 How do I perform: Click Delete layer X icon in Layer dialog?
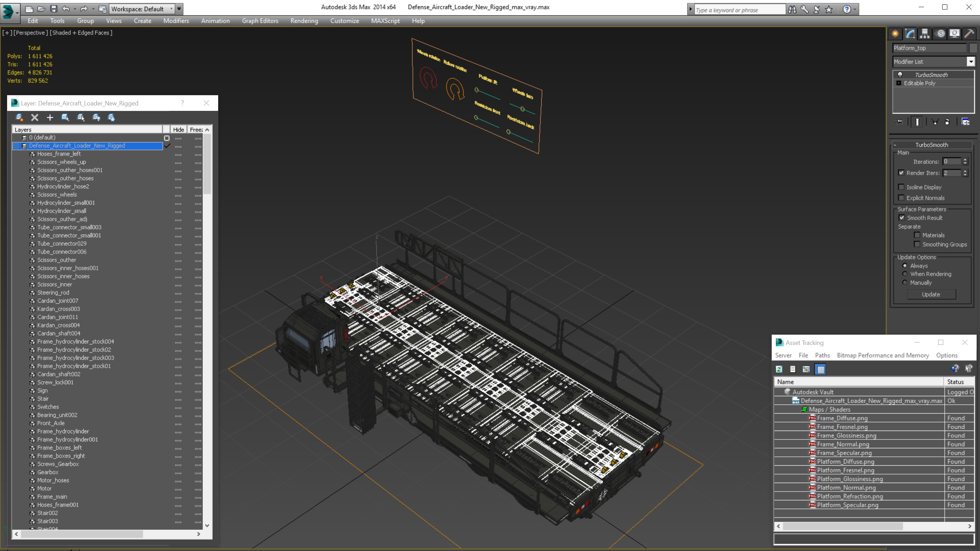pos(35,117)
